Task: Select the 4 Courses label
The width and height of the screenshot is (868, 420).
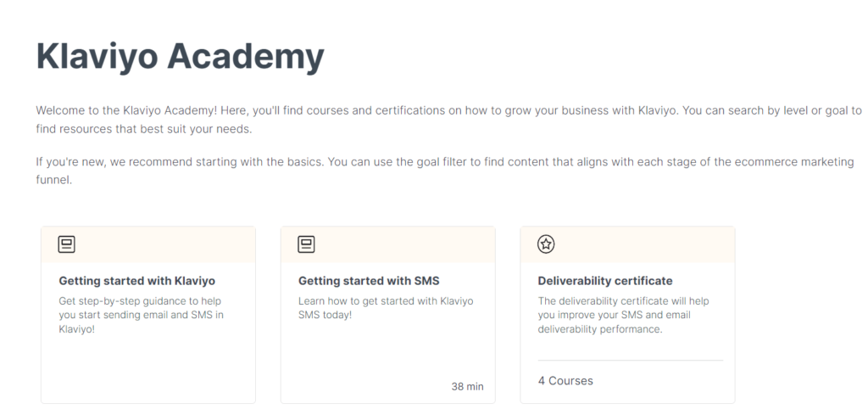Action: 565,381
